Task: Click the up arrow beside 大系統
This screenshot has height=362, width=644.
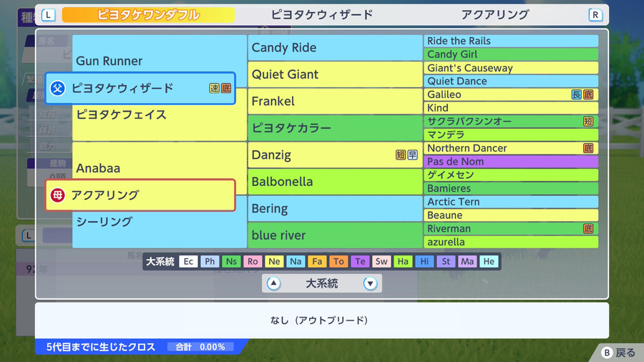Action: 273,283
